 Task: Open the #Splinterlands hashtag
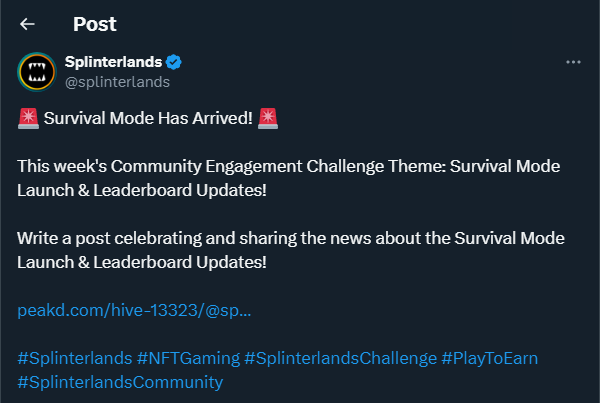click(74, 358)
